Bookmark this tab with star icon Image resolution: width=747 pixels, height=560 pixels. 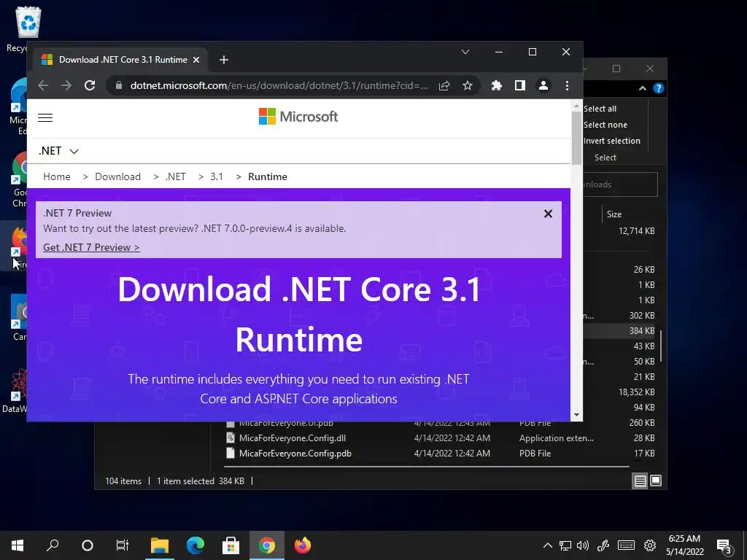point(468,86)
